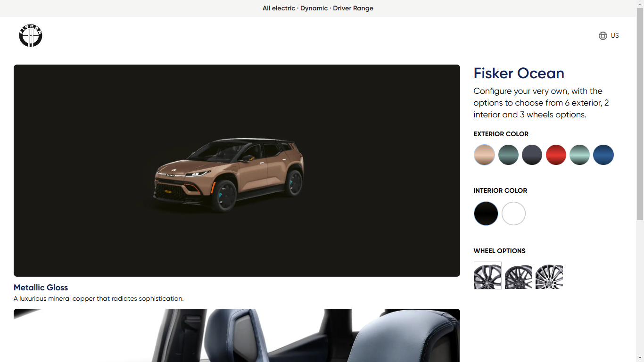Image resolution: width=644 pixels, height=362 pixels.
Task: Click the 'Configure your very own' description
Action: (541, 103)
